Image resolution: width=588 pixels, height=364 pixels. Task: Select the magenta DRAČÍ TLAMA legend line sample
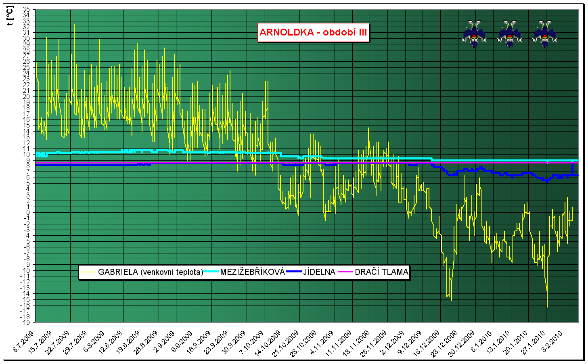pyautogui.click(x=346, y=272)
